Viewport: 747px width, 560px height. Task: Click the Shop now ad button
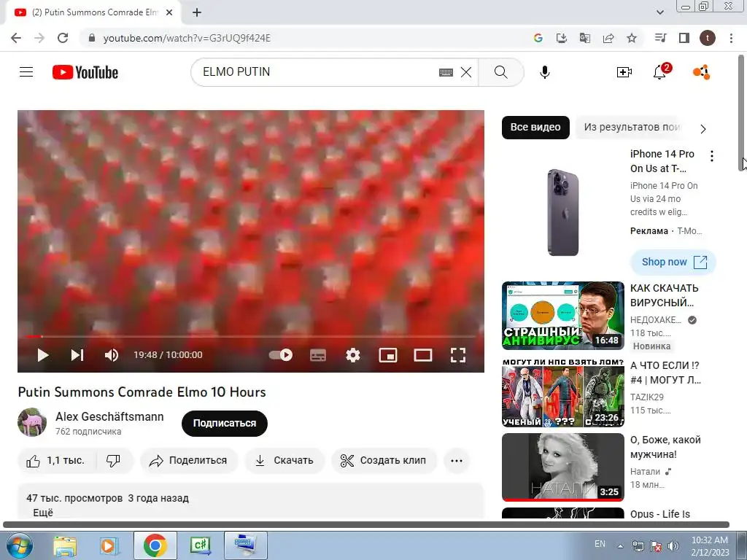click(x=673, y=262)
